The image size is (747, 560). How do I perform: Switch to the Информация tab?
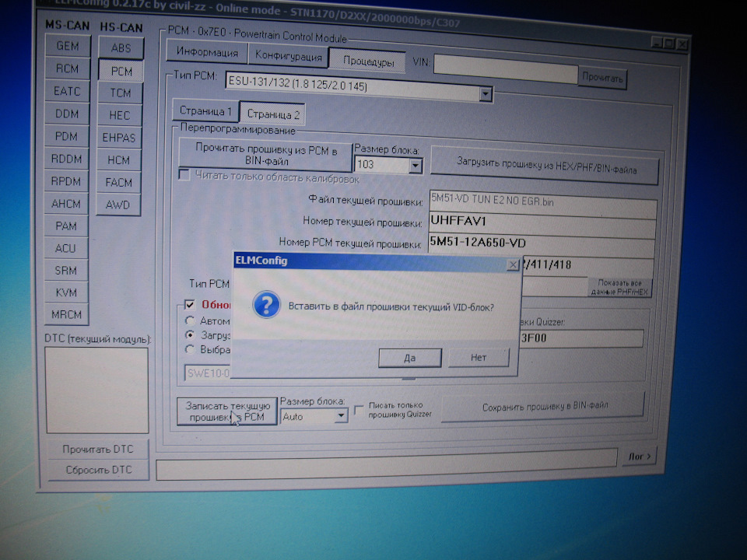[207, 52]
